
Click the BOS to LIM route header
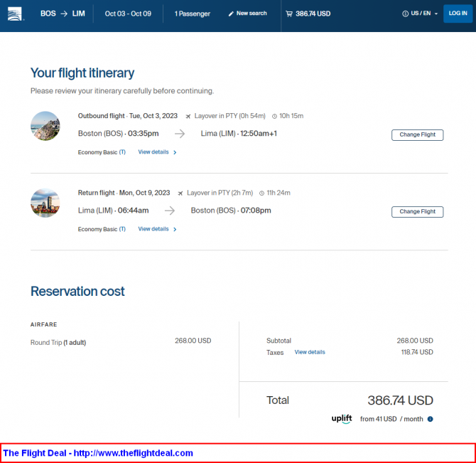click(x=63, y=14)
